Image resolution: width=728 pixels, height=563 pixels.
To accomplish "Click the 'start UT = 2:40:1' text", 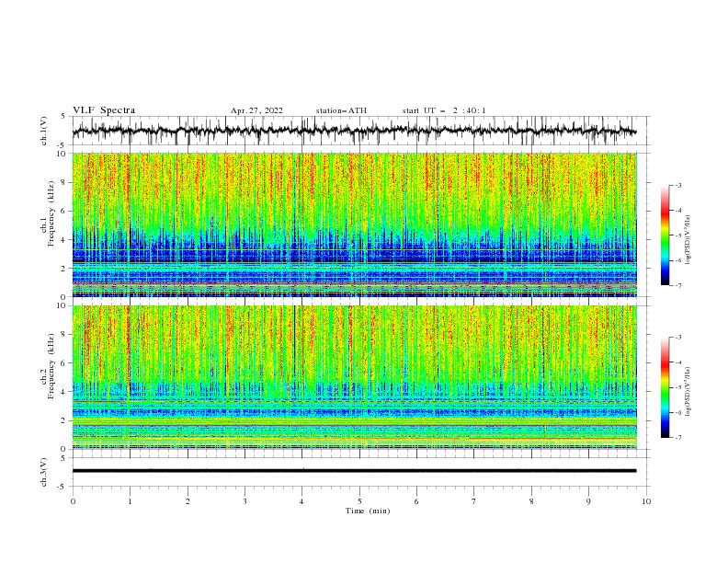I will click(444, 110).
